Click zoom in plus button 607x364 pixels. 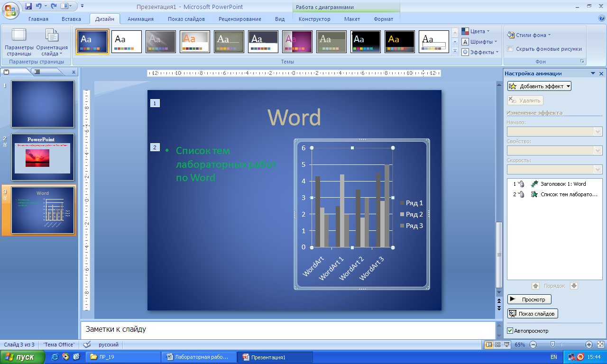point(589,345)
